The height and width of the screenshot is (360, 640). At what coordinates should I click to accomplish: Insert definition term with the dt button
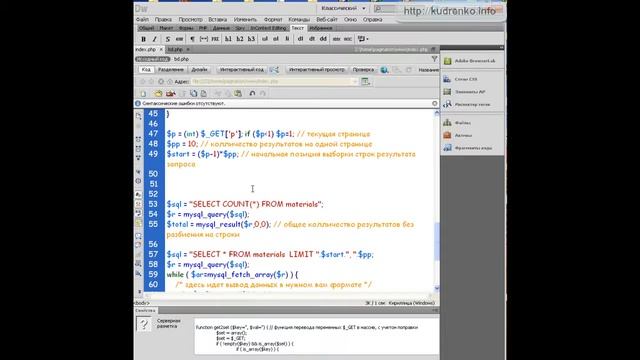[311, 39]
